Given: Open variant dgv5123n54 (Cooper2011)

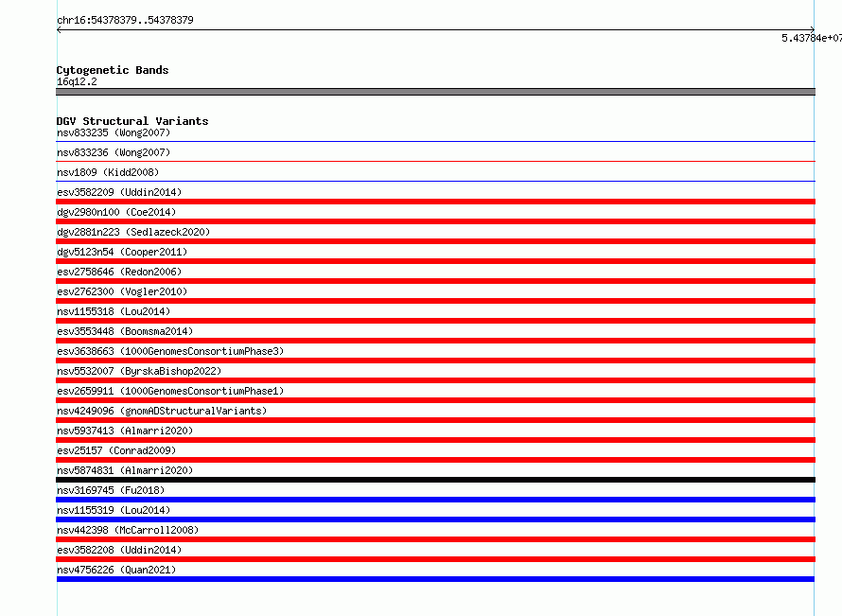Looking at the screenshot, I should click(122, 252).
